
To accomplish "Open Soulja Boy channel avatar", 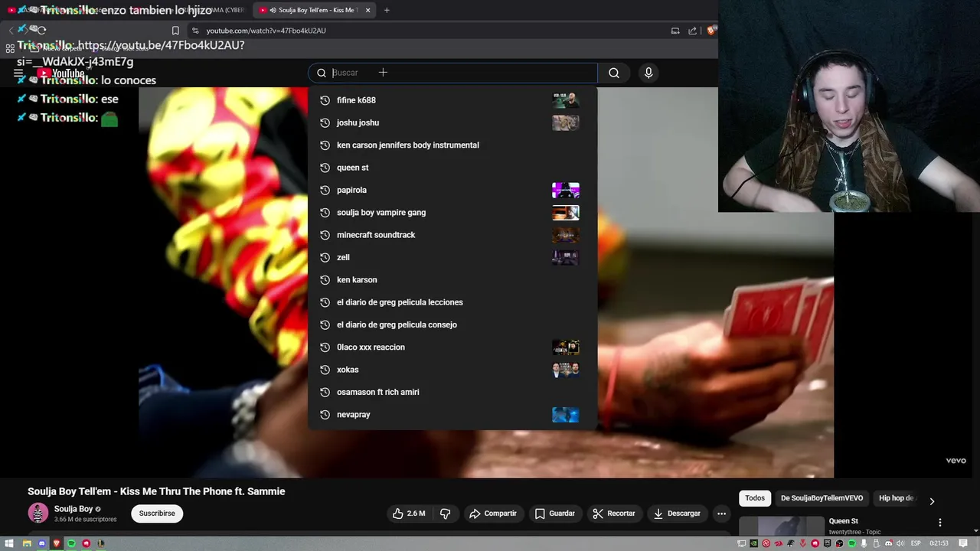I will pyautogui.click(x=38, y=513).
